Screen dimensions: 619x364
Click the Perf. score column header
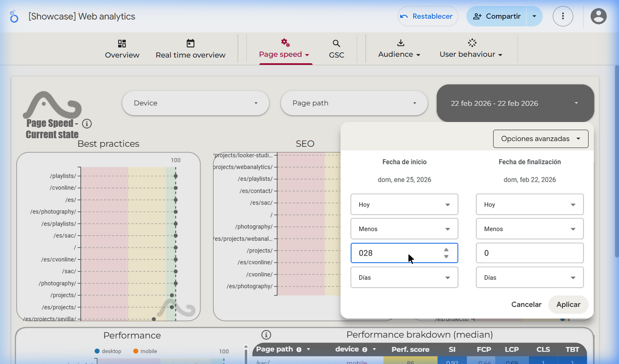coord(410,349)
